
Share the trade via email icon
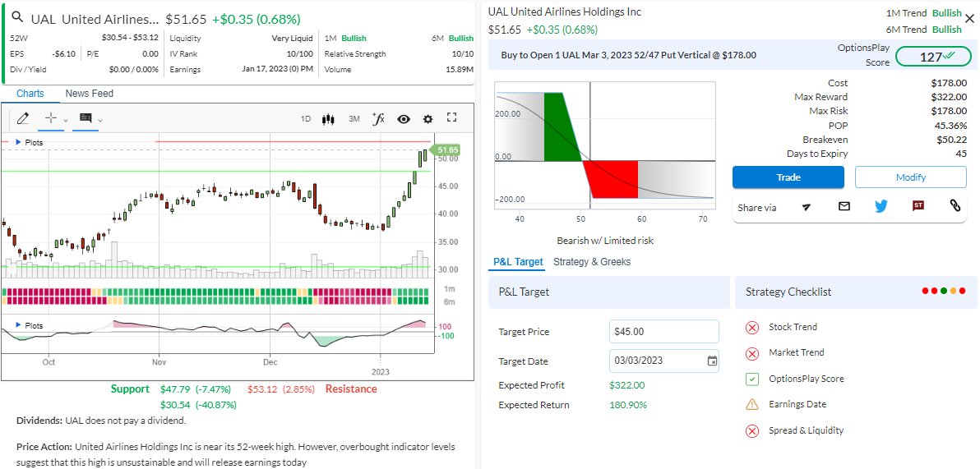pos(844,206)
